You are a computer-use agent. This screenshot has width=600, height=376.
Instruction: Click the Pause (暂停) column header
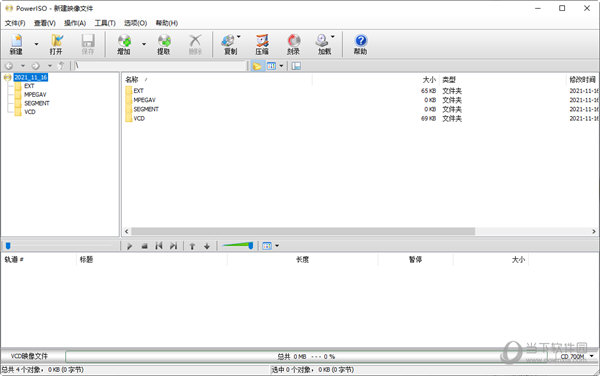415,260
